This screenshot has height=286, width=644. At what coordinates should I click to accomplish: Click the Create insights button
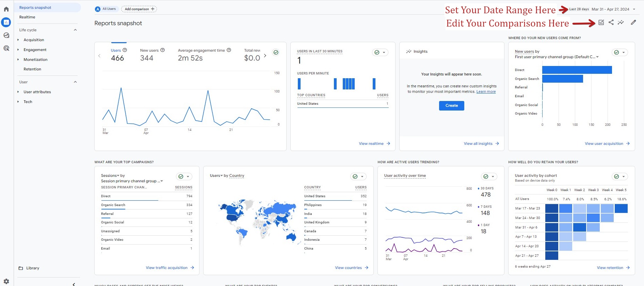(451, 106)
